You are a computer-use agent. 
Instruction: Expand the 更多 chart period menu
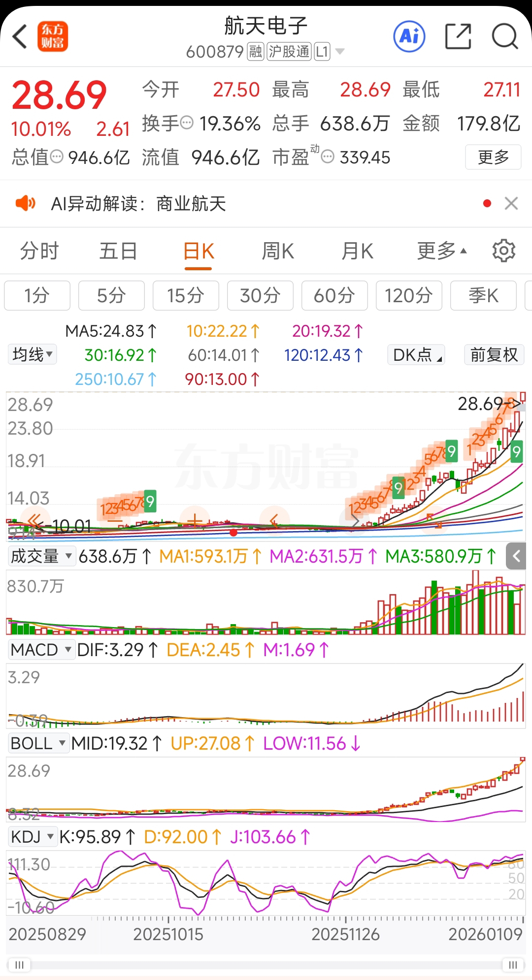[442, 251]
